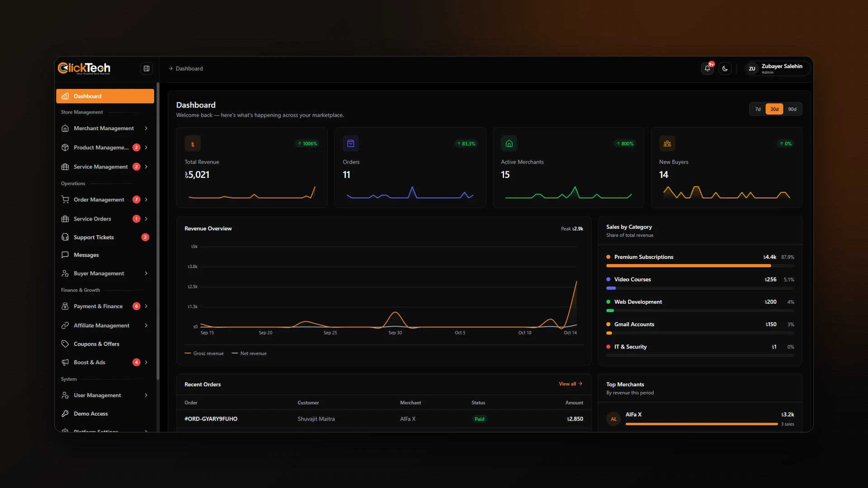Viewport: 868px width, 488px height.
Task: Click the Active Merchants store icon
Action: tap(509, 144)
